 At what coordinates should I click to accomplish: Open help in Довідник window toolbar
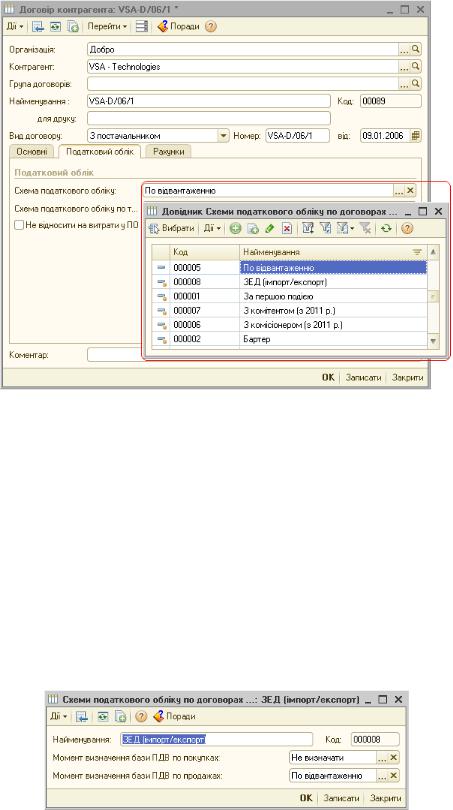pyautogui.click(x=407, y=228)
